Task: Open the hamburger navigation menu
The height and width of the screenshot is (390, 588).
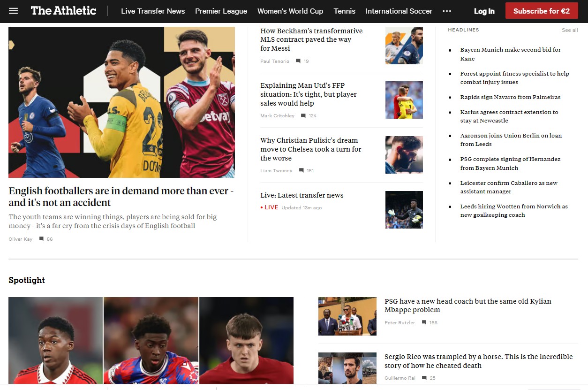Action: (13, 11)
